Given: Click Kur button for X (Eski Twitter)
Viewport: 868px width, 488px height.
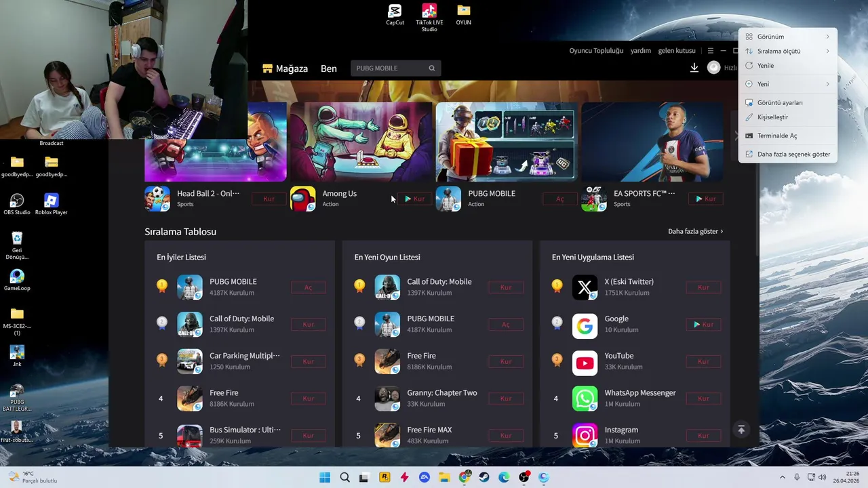Looking at the screenshot, I should 703,287.
